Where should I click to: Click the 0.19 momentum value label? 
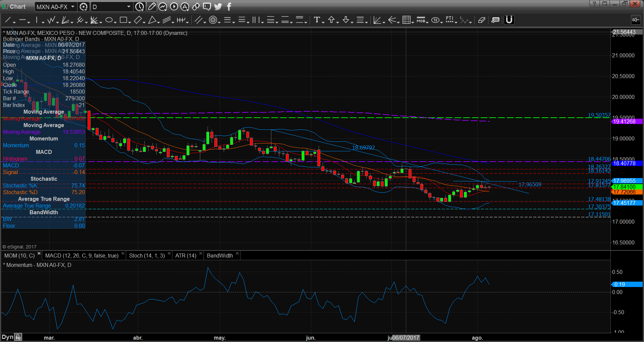click(x=627, y=284)
